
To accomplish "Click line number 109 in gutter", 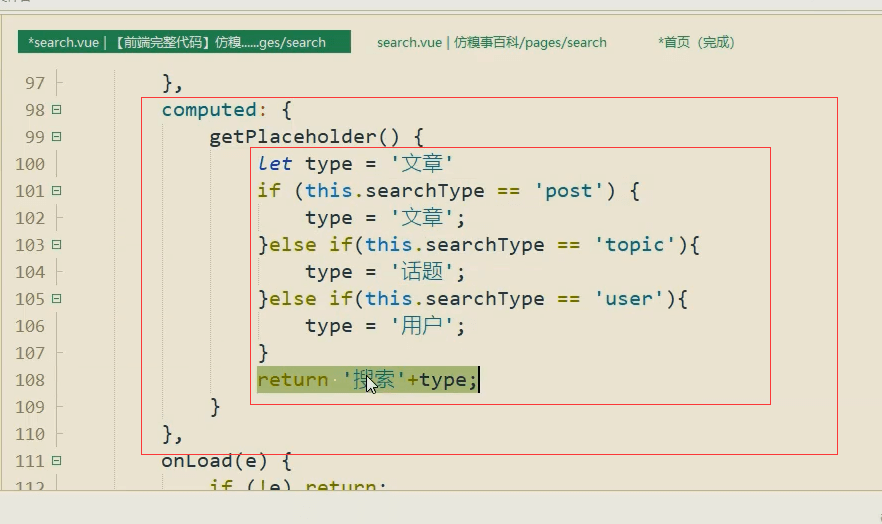I will pos(30,407).
